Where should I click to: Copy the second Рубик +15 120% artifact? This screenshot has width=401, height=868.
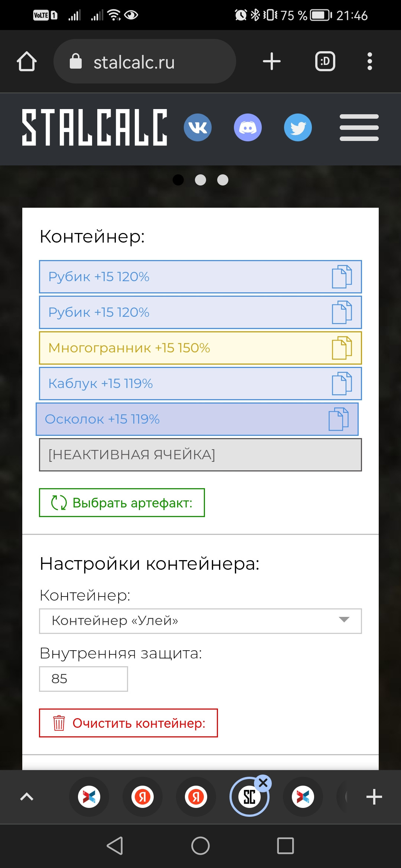pyautogui.click(x=342, y=312)
